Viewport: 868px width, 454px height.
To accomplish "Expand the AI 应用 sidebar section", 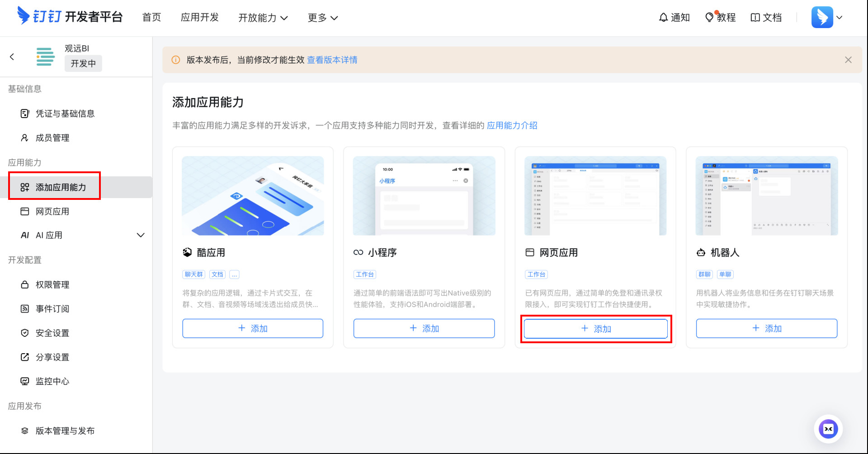I will [x=141, y=235].
